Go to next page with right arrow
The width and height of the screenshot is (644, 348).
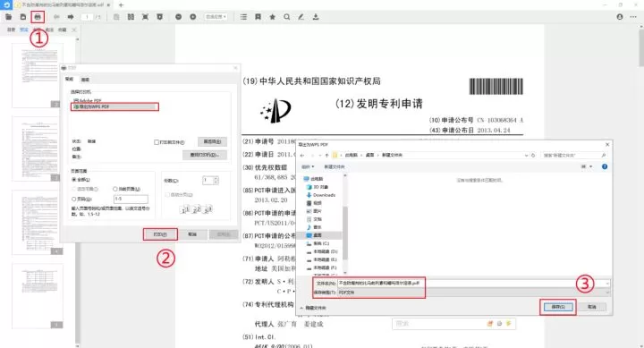[71, 17]
